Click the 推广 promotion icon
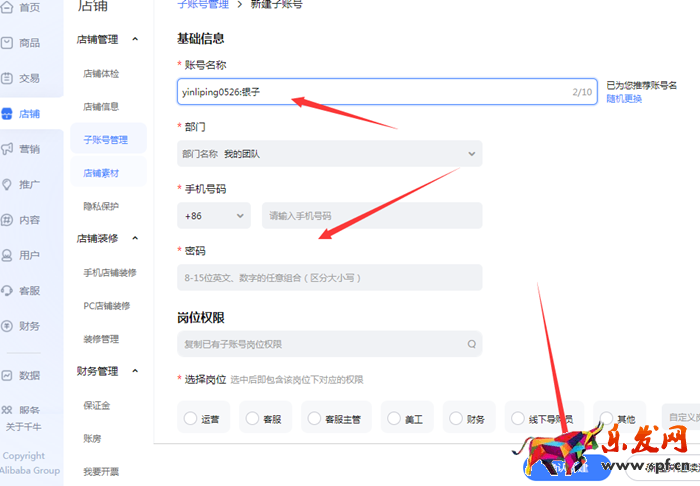 (x=7, y=184)
